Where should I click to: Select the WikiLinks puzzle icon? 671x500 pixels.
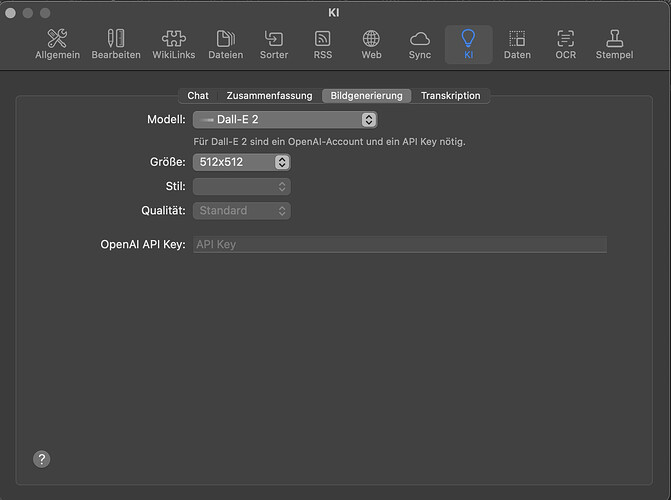(174, 45)
